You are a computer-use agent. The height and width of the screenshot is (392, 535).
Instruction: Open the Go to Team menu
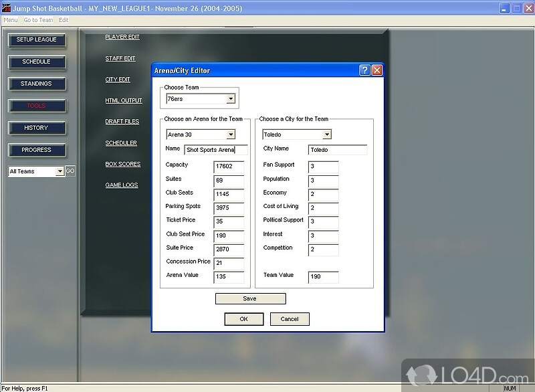pos(38,20)
